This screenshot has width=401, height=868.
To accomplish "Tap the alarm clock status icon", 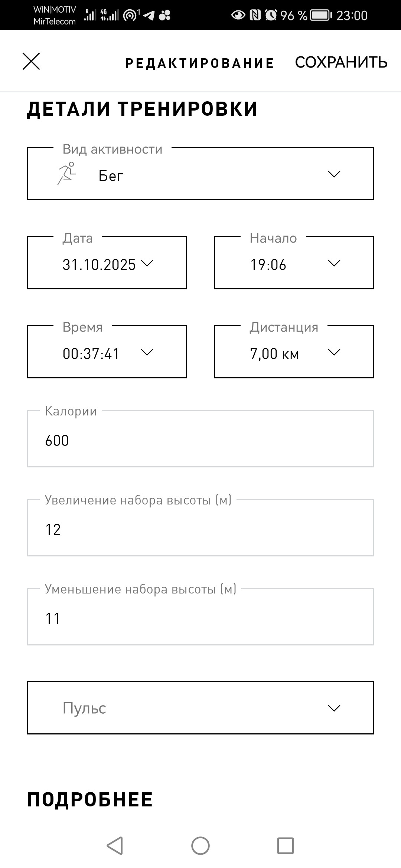I will (271, 15).
